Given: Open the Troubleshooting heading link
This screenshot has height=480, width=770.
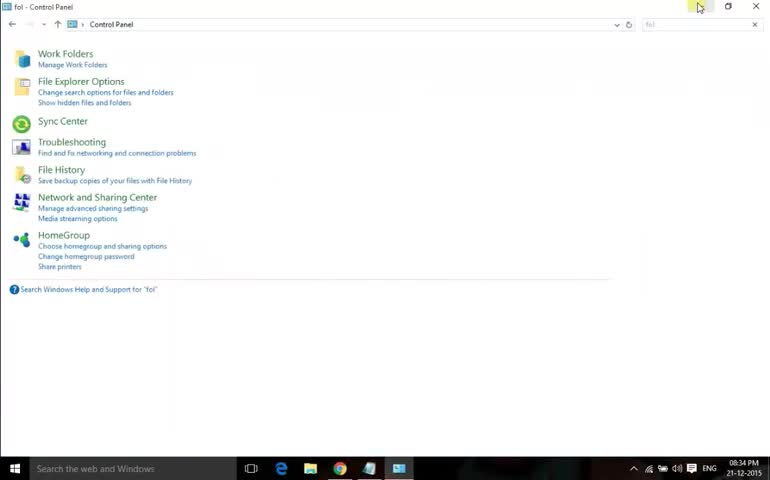Looking at the screenshot, I should tap(72, 142).
